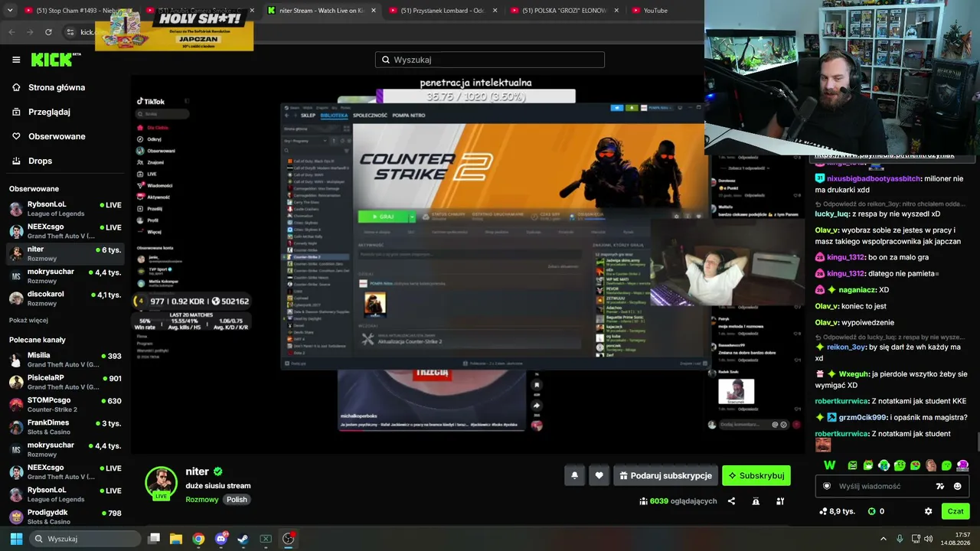Open mokrysuchar channel in Obserwowane list
Screen dimensions: 980x551
pyautogui.click(x=65, y=276)
